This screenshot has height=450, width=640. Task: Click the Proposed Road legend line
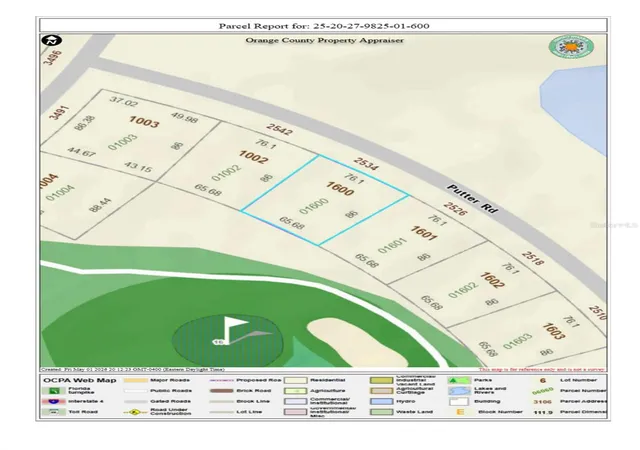click(x=221, y=380)
